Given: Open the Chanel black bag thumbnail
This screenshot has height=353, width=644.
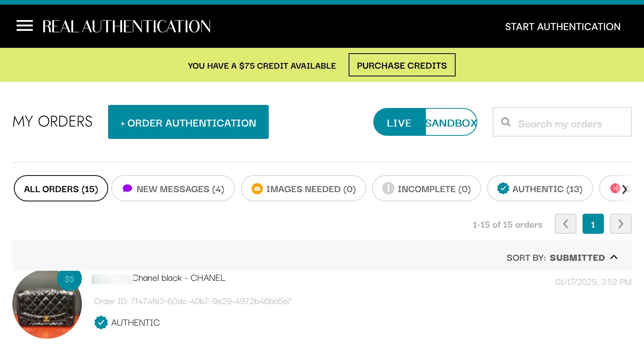Looking at the screenshot, I should point(47,304).
